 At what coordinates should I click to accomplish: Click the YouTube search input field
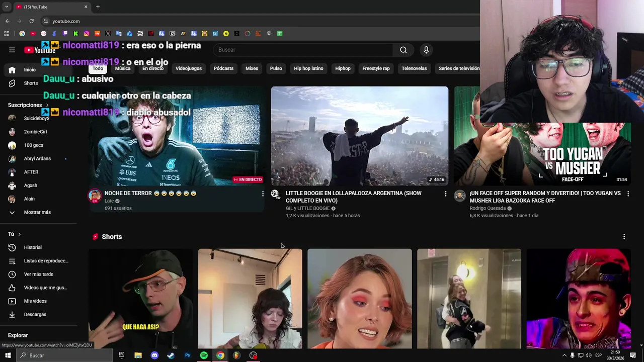303,50
